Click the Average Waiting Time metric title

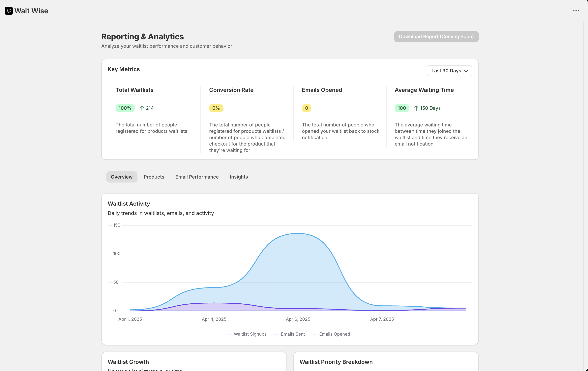[424, 90]
